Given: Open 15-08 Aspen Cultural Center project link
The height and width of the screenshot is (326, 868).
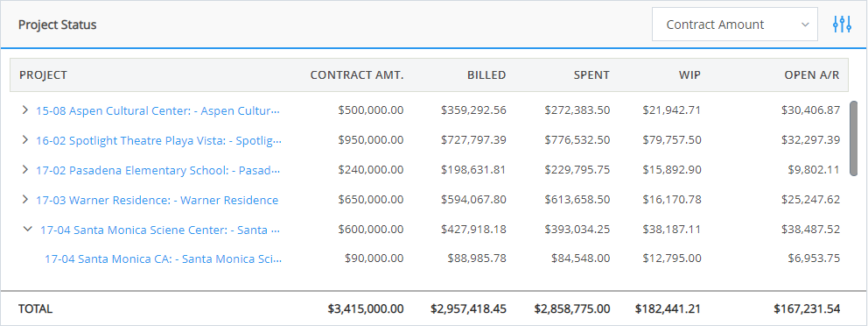Looking at the screenshot, I should 157,110.
